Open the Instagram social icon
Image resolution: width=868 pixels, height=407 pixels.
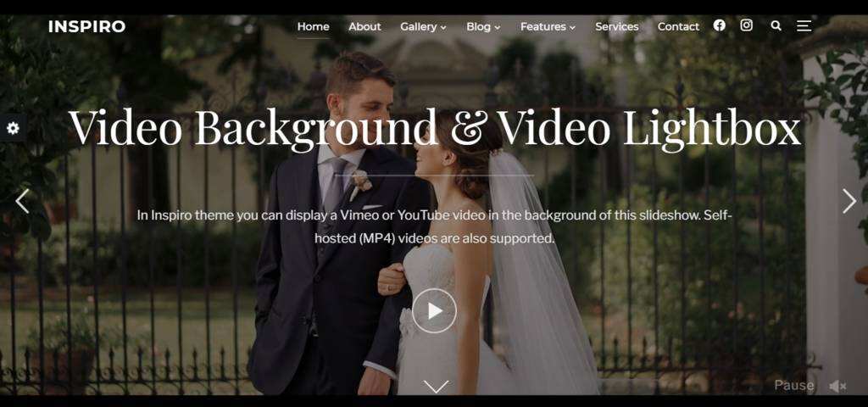pos(747,25)
